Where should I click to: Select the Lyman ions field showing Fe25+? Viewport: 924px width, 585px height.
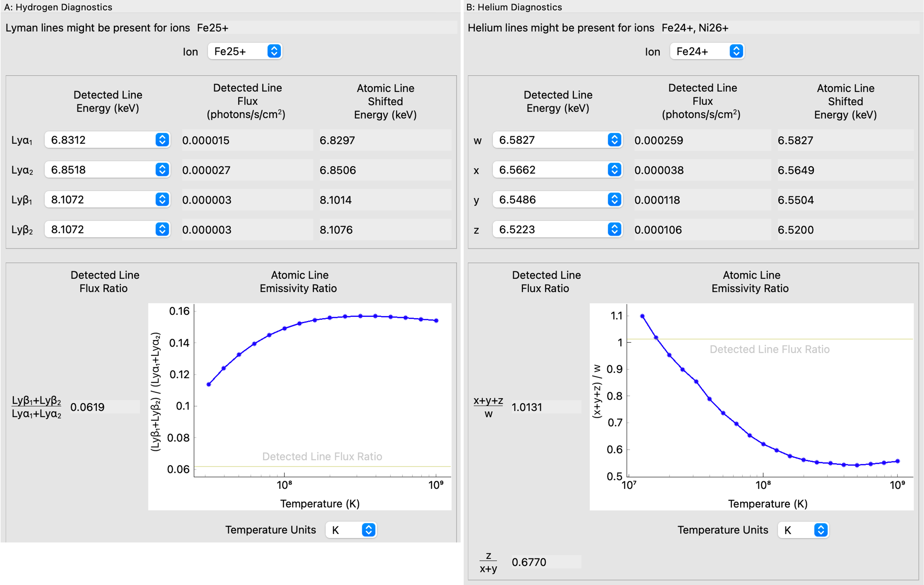click(327, 28)
